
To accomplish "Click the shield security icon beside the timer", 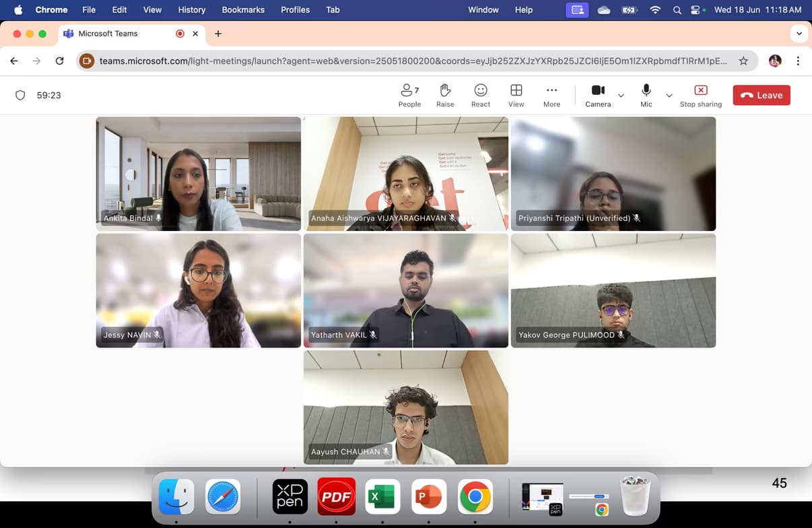I will click(20, 96).
